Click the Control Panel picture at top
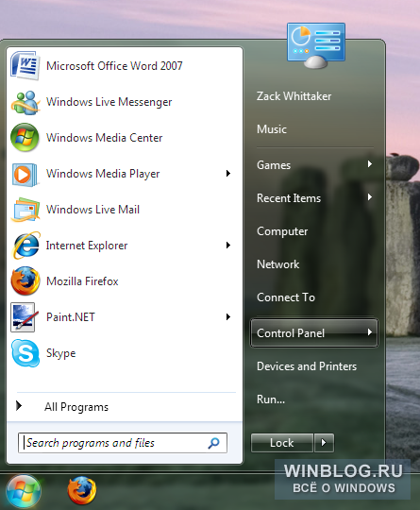This screenshot has height=510, width=420. point(316,45)
